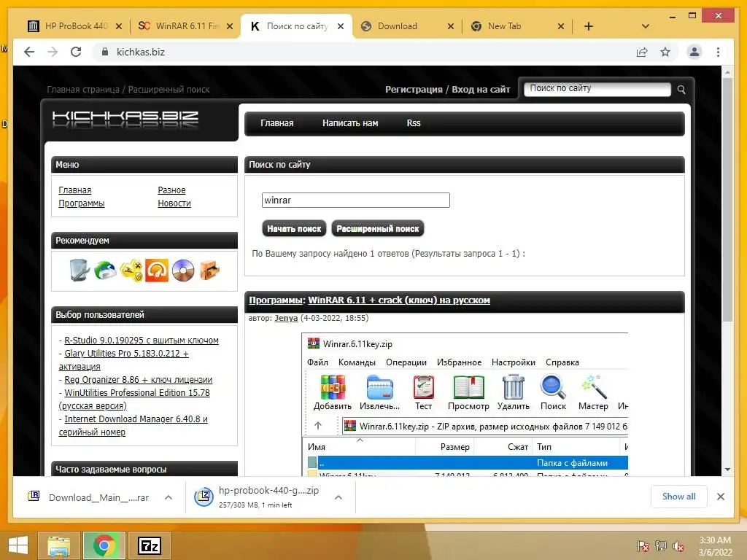Bookmark this page with the star icon
Viewport: 747px width, 560px height.
pyautogui.click(x=665, y=52)
